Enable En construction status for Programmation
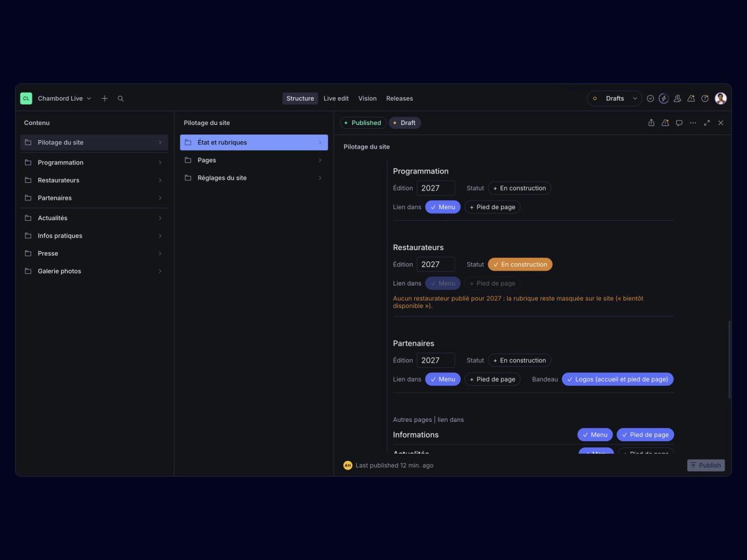This screenshot has width=747, height=560. click(x=519, y=188)
